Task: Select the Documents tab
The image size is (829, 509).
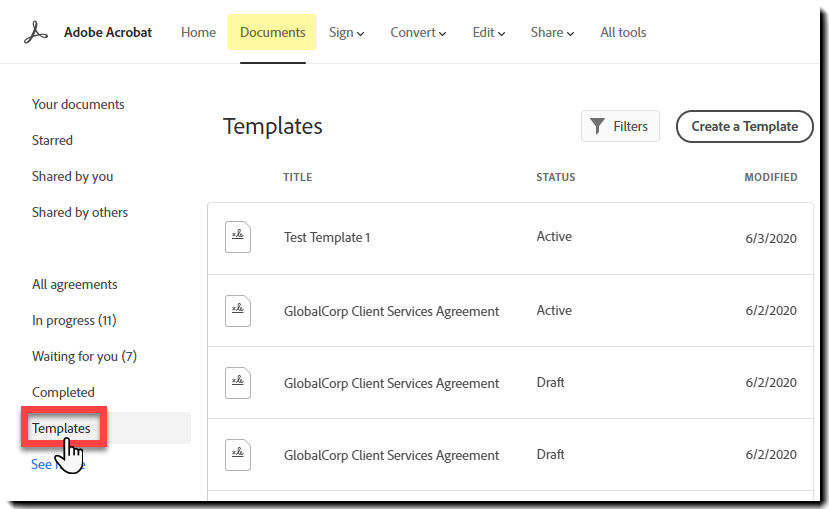Action: coord(273,32)
